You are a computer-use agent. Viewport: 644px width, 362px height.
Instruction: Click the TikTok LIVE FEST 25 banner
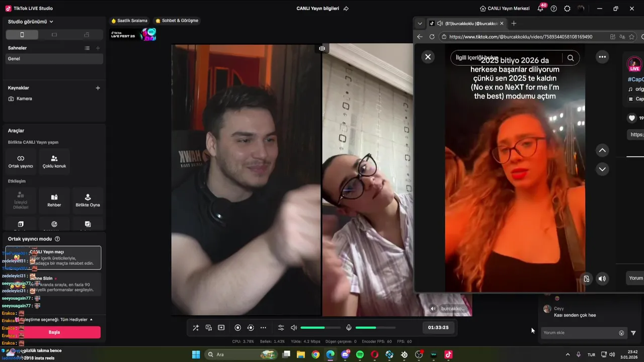[133, 35]
